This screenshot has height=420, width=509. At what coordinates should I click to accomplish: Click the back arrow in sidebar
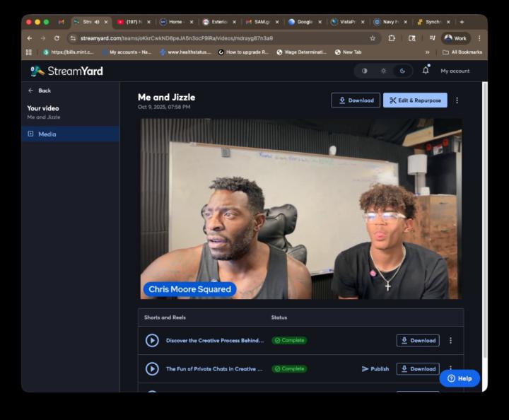click(x=31, y=91)
